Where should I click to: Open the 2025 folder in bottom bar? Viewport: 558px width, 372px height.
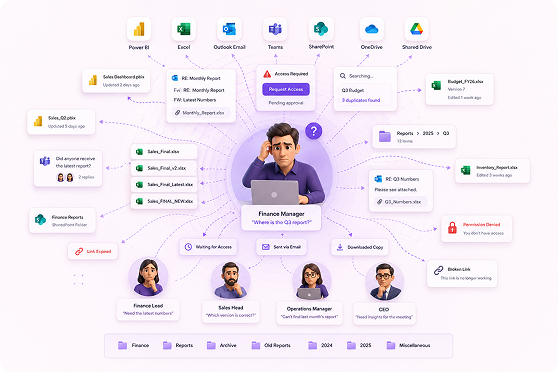[359, 345]
